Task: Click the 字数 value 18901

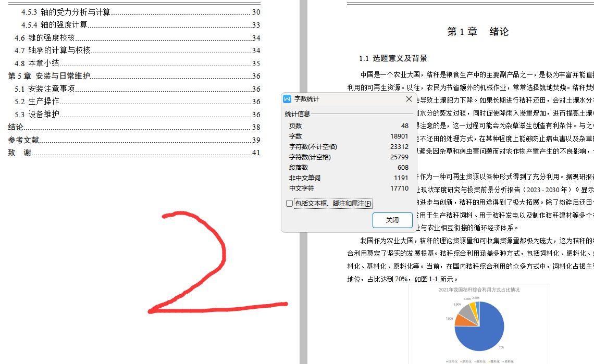Action: coord(399,136)
